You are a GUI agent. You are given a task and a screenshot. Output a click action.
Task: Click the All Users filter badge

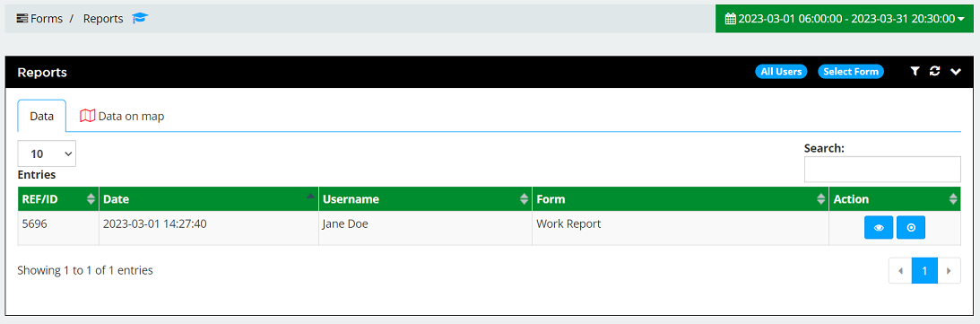(781, 71)
